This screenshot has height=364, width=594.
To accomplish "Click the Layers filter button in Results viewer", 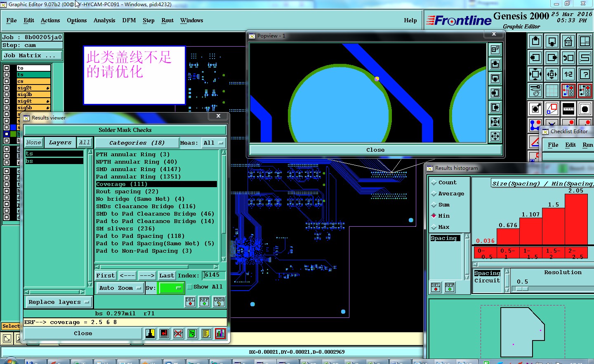I will 60,143.
